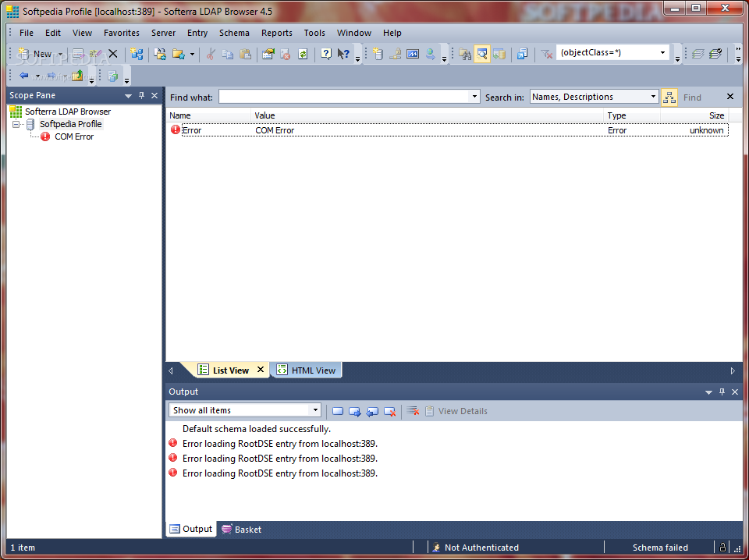The image size is (749, 560).
Task: Click the open in new window icon
Action: pyautogui.click(x=522, y=54)
